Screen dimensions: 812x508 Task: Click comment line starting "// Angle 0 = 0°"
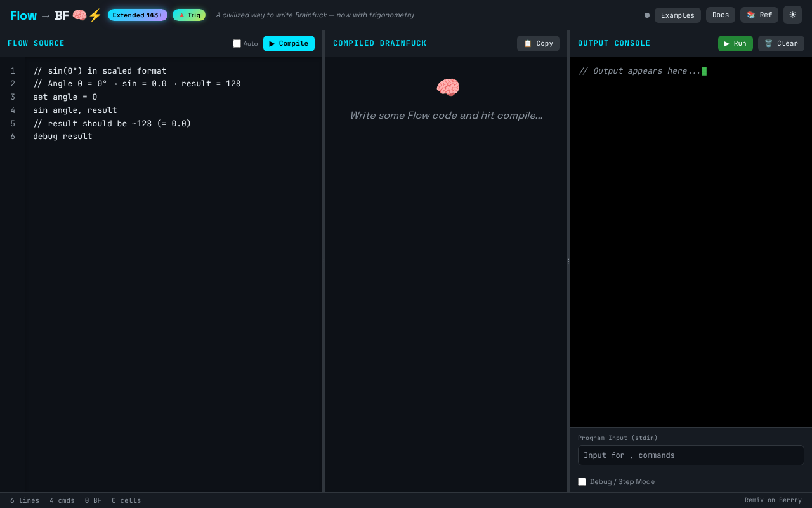point(137,84)
